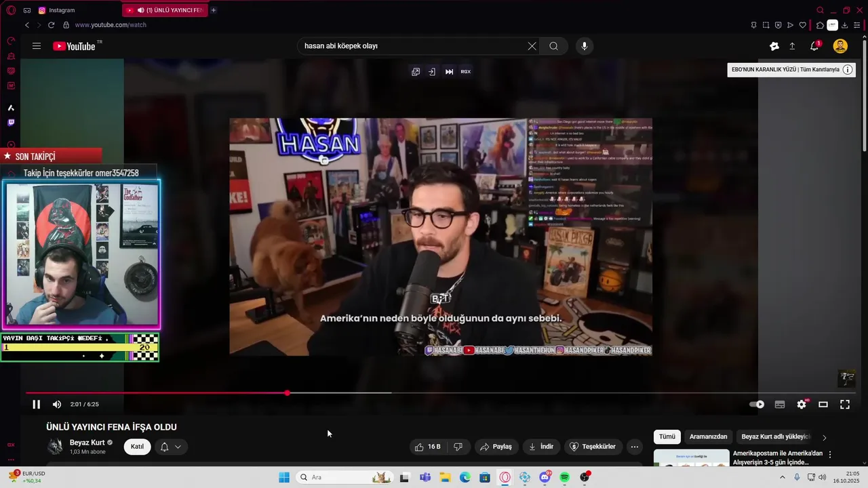Click the RGX lights icon above video
The height and width of the screenshot is (488, 868).
[x=466, y=72]
